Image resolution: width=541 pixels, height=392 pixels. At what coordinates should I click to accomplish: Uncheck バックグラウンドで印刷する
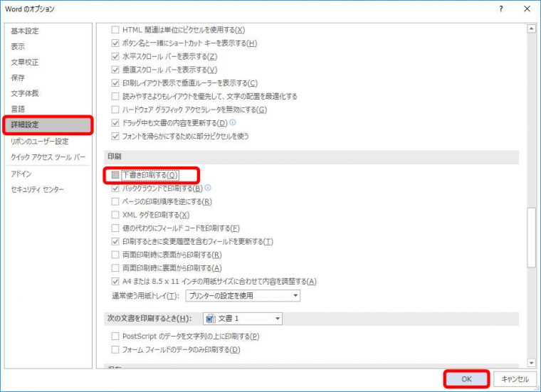(x=115, y=189)
